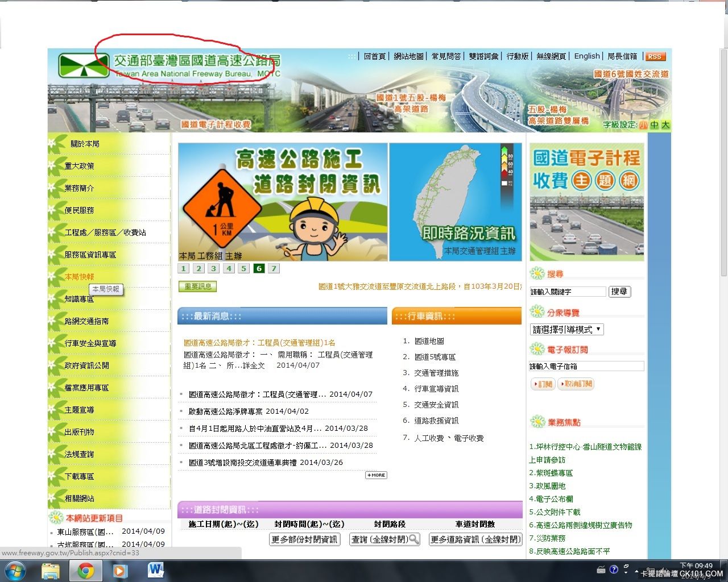
Task: Switch to English site version
Action: tap(587, 56)
